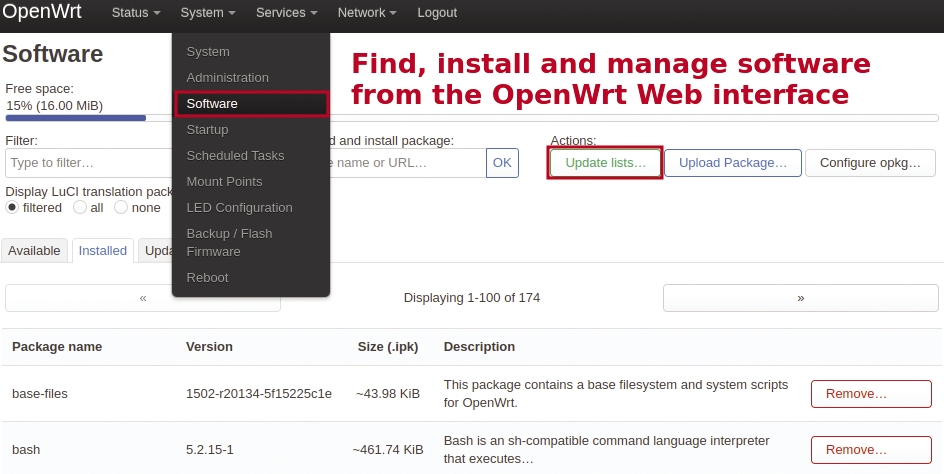Click the Package name column header

pyautogui.click(x=57, y=346)
